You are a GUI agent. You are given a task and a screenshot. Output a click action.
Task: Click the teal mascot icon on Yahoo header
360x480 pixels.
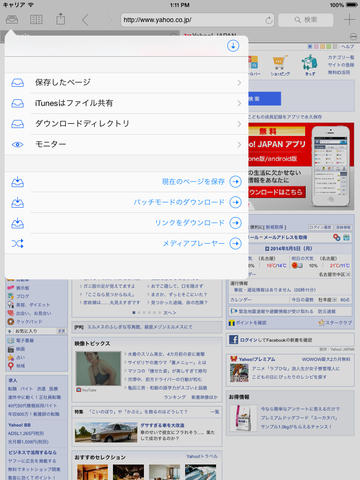coord(310,64)
